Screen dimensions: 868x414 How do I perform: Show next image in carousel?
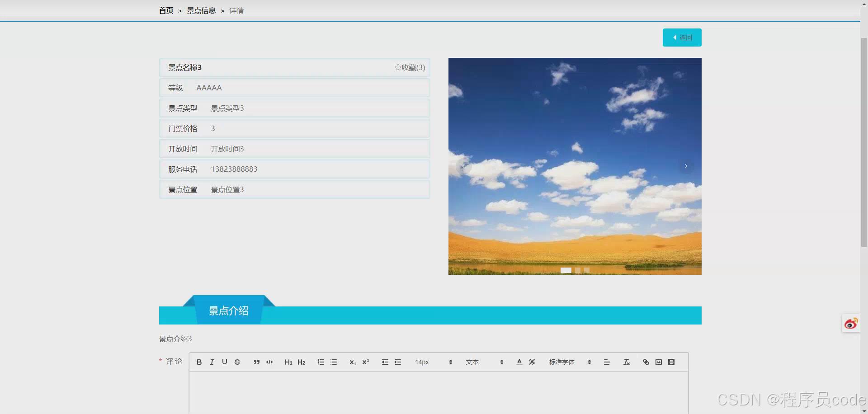tap(686, 166)
